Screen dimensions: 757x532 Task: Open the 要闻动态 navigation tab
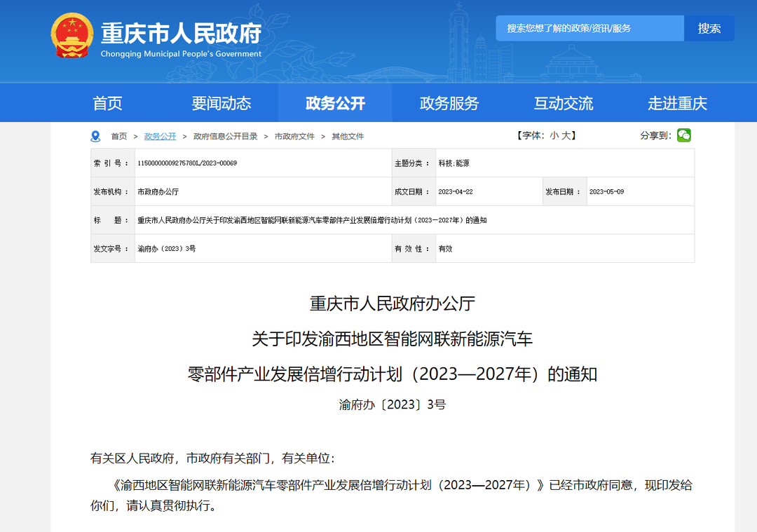[x=221, y=103]
